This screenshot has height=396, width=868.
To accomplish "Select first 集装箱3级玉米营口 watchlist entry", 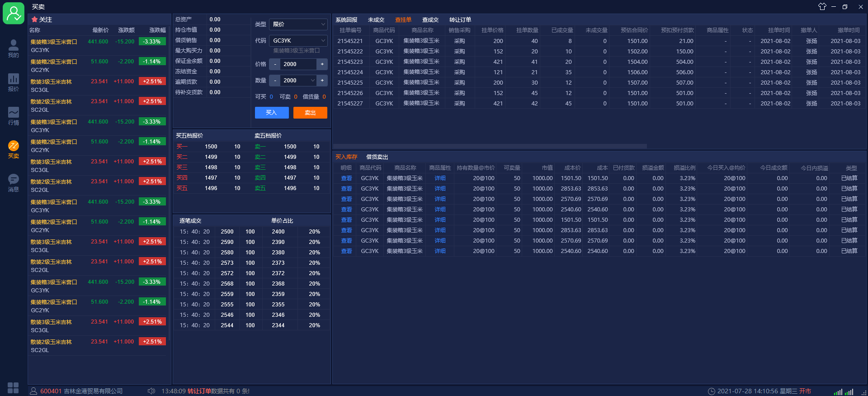I will [x=99, y=46].
